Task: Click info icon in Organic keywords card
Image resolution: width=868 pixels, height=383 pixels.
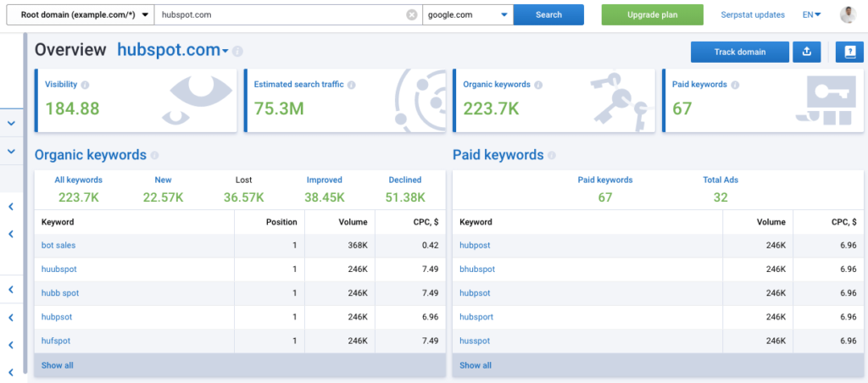Action: click(x=538, y=86)
